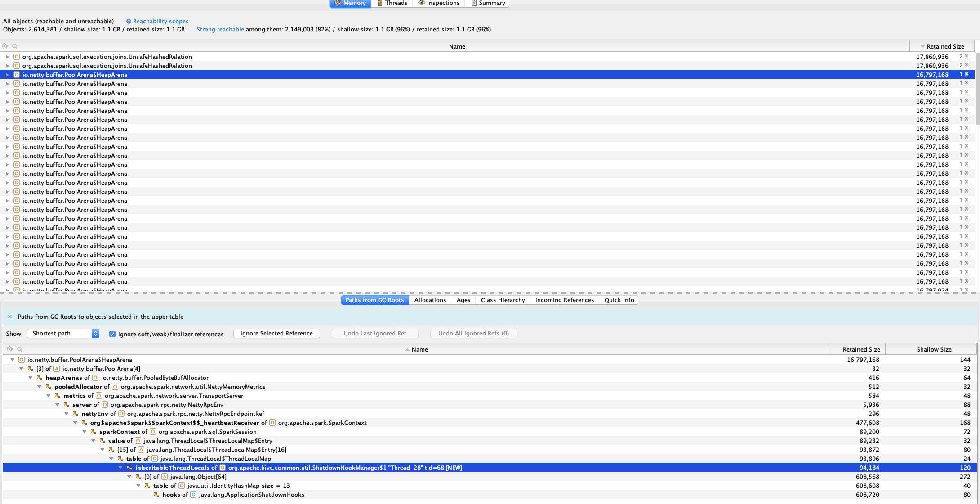This screenshot has height=504, width=980.
Task: Click the Ignore Selected Reference button
Action: tap(276, 333)
